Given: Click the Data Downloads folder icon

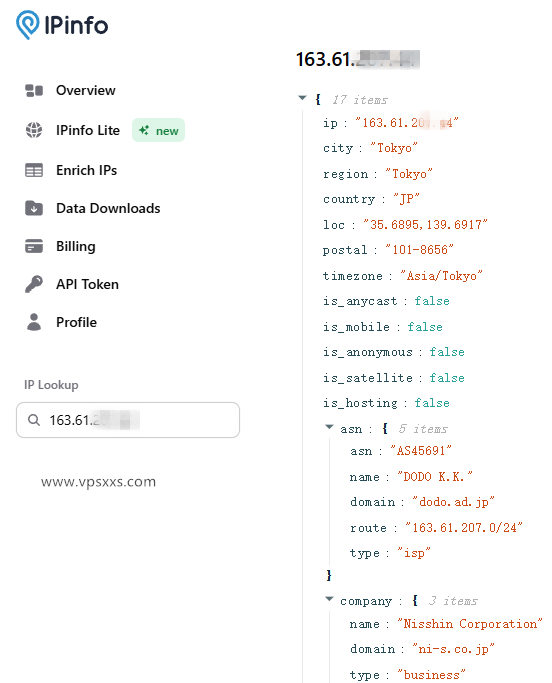Looking at the screenshot, I should pyautogui.click(x=34, y=208).
